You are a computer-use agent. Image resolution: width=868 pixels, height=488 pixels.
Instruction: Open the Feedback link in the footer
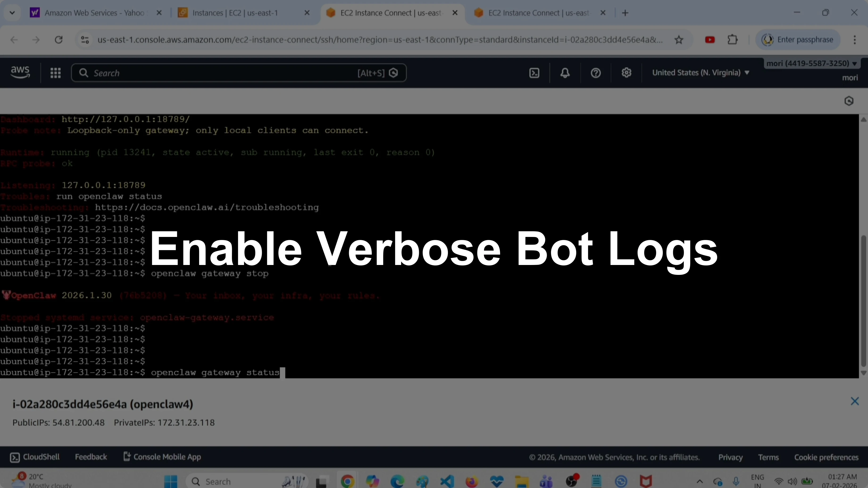91,457
